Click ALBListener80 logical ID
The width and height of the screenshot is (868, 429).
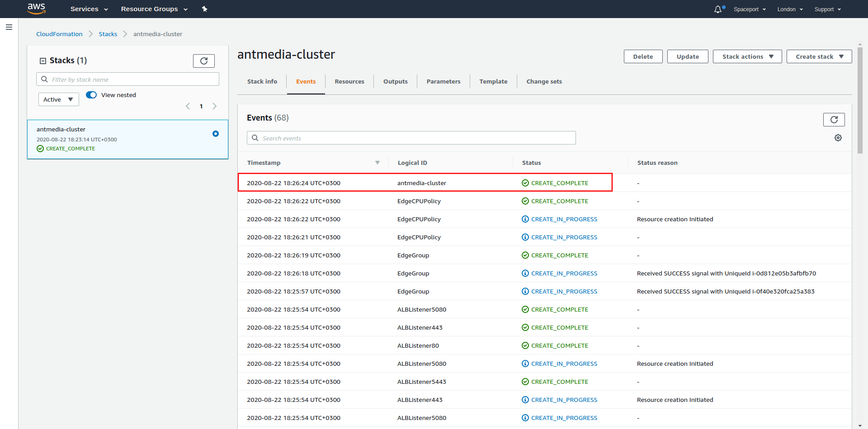click(x=418, y=345)
